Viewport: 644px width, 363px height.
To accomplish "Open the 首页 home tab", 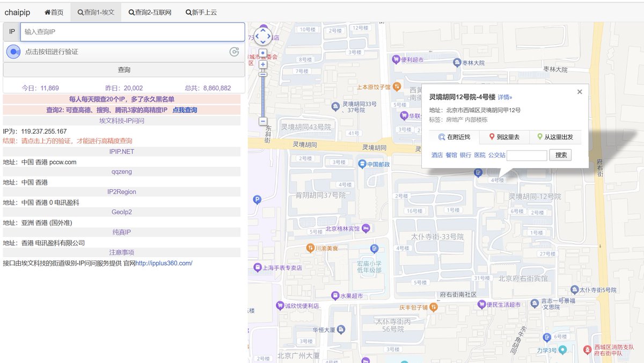I will pyautogui.click(x=54, y=12).
